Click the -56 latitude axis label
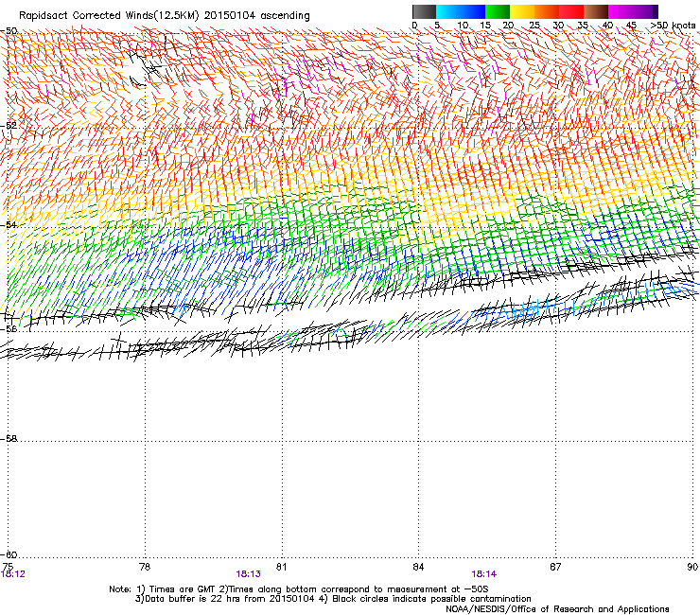Screen dimensions: 700x615 tap(9, 328)
